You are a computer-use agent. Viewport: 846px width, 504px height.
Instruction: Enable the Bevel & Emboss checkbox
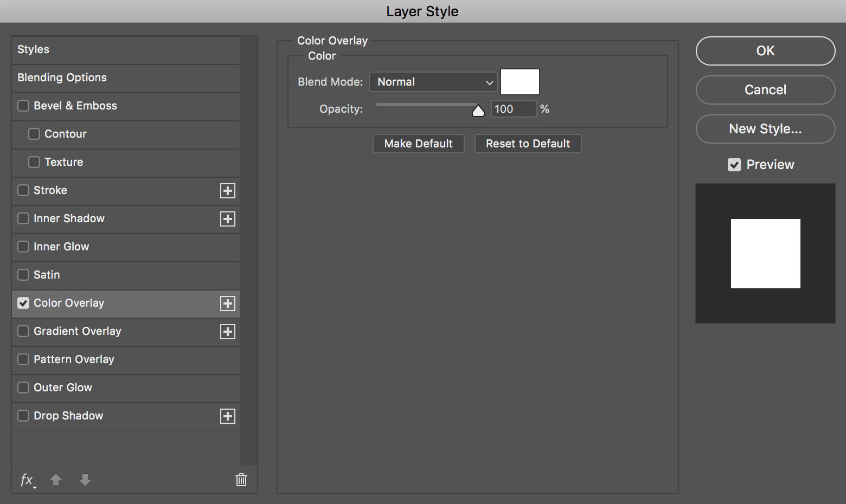(23, 106)
